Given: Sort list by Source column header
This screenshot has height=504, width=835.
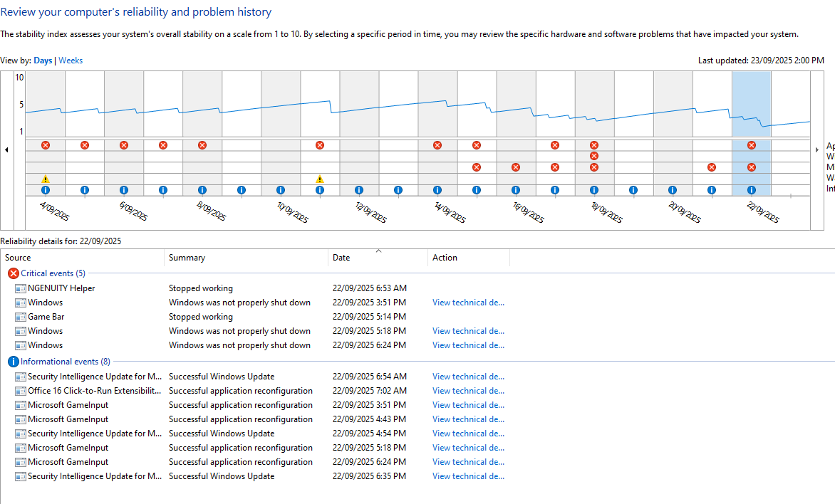Looking at the screenshot, I should 82,258.
